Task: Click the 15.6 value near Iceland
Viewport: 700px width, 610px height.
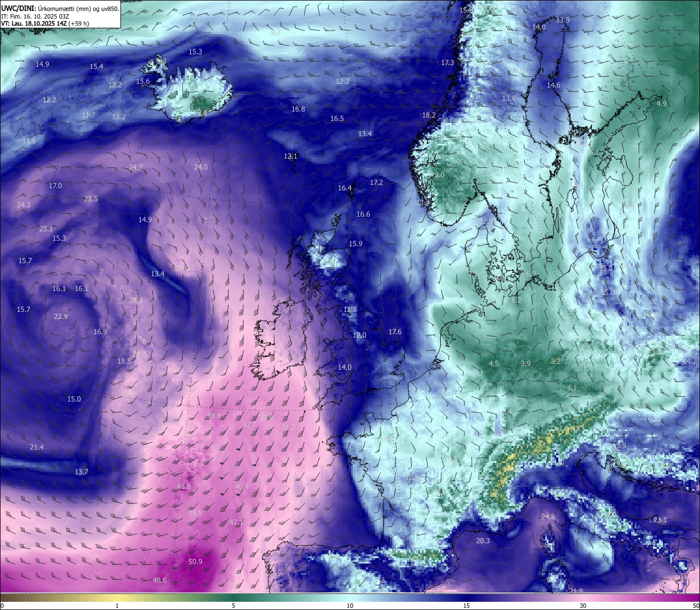Action: point(143,81)
